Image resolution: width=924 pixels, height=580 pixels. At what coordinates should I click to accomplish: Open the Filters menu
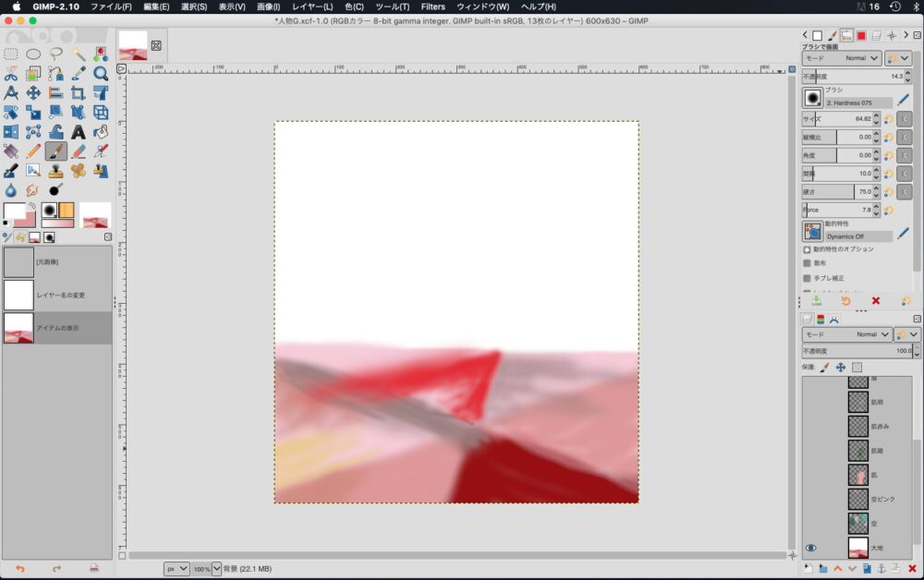tap(432, 6)
